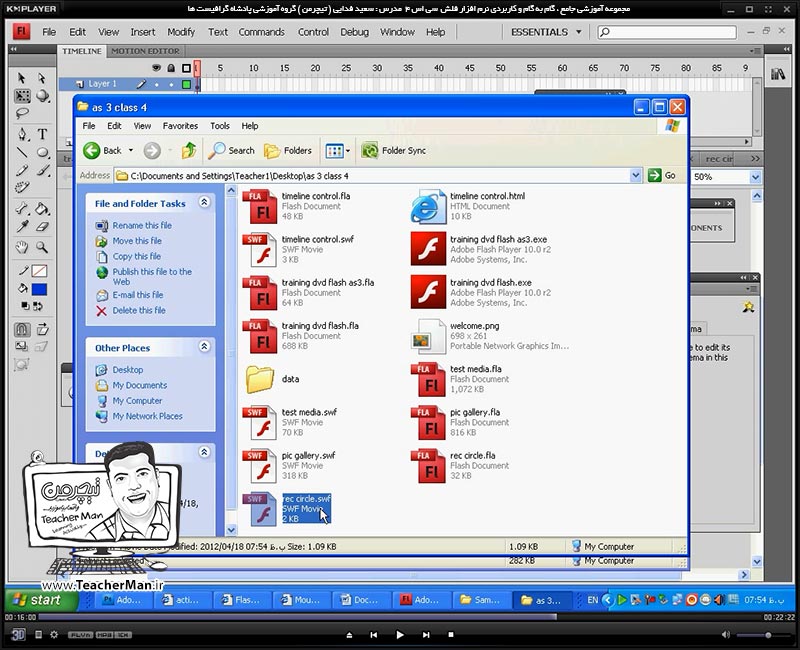Screen dimensions: 800x650
Task: Select the Line tool
Action: point(22,152)
